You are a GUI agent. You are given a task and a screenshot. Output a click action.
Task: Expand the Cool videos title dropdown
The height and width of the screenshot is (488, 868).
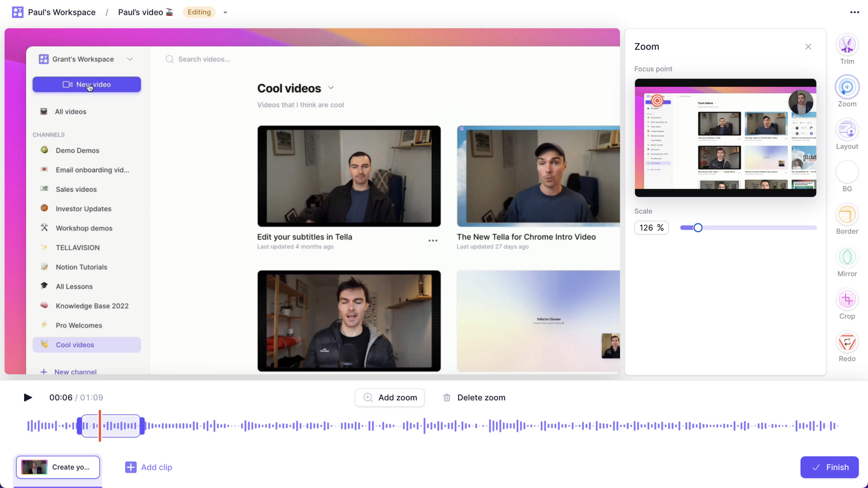331,87
